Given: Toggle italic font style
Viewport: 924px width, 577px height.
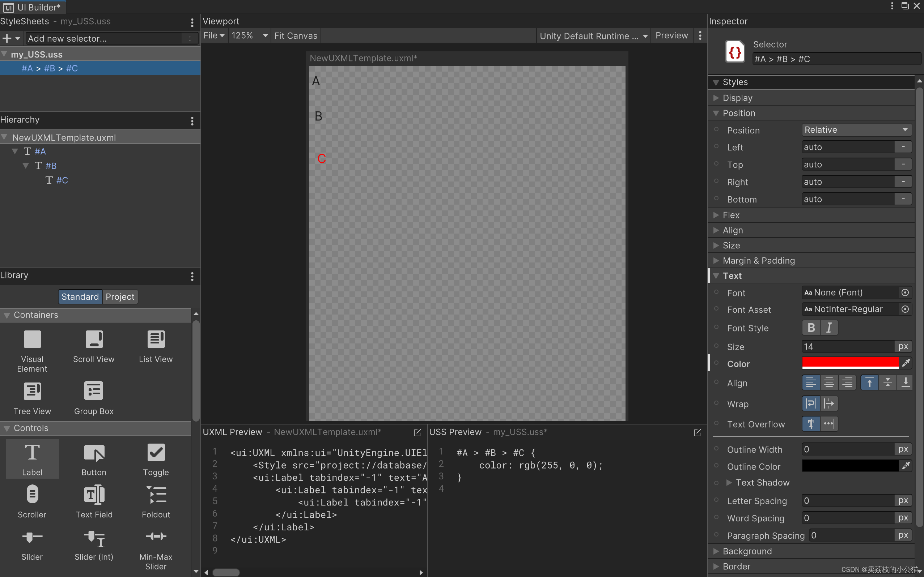Looking at the screenshot, I should (829, 328).
